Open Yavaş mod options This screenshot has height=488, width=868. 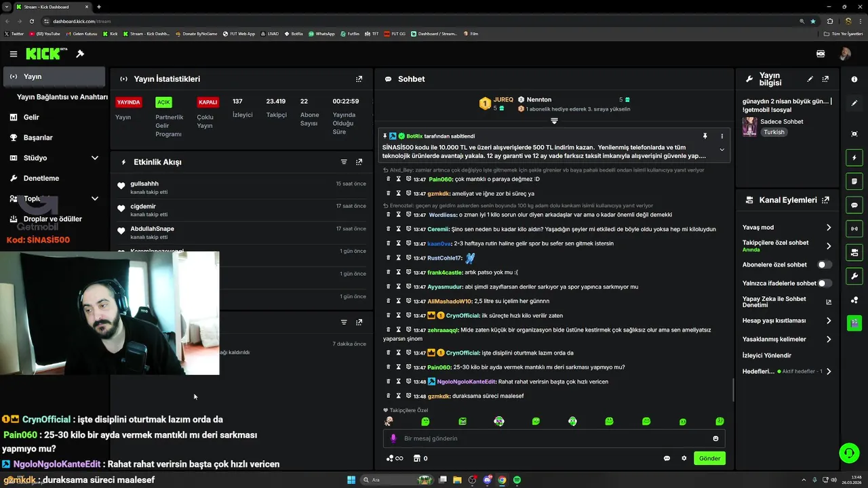(x=828, y=228)
